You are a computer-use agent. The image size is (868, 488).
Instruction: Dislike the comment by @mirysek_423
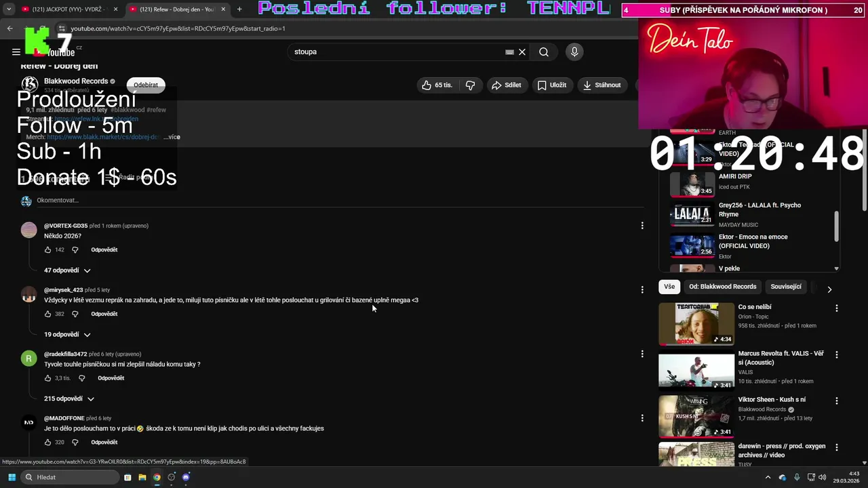click(75, 314)
